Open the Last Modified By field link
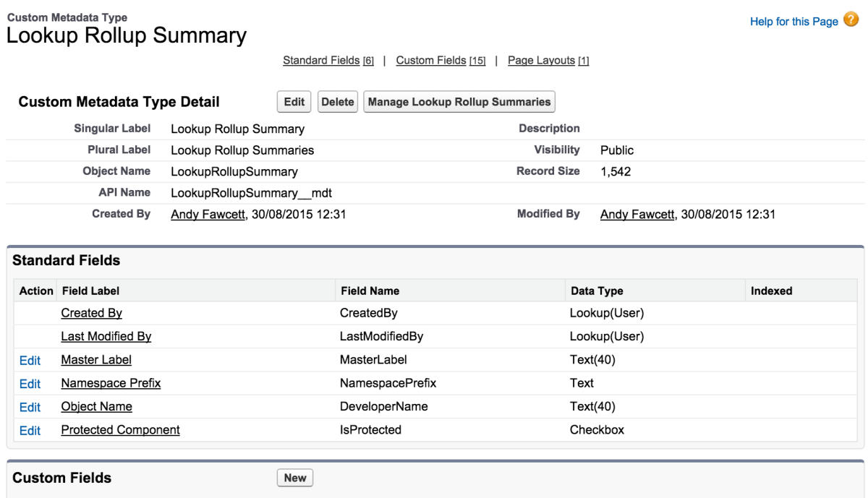This screenshot has height=498, width=868. click(x=106, y=336)
